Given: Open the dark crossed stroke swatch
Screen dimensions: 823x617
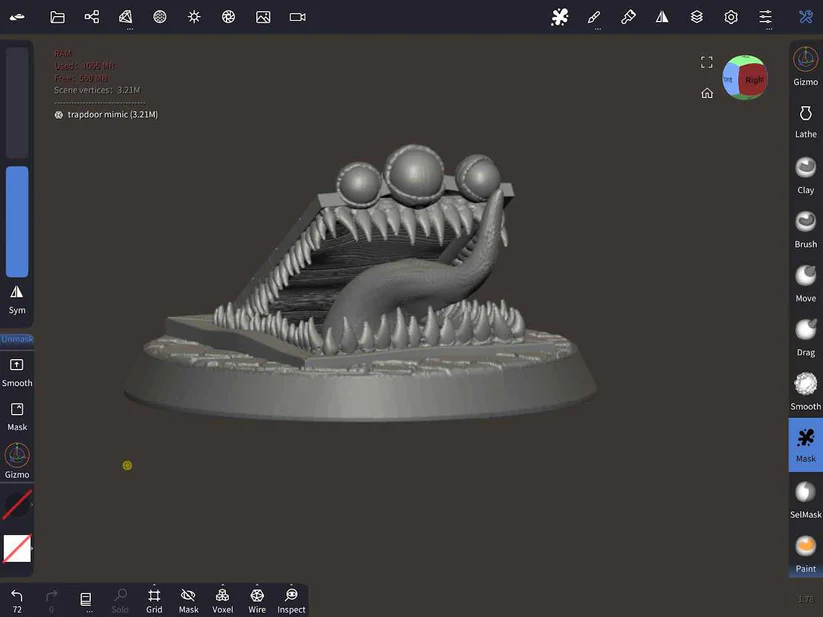Looking at the screenshot, I should [17, 505].
